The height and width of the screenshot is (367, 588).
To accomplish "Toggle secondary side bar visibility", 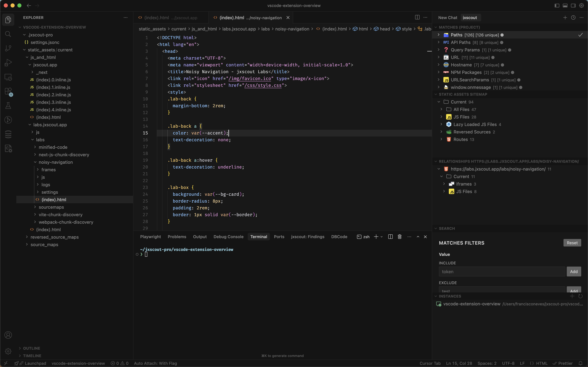I will (573, 5).
